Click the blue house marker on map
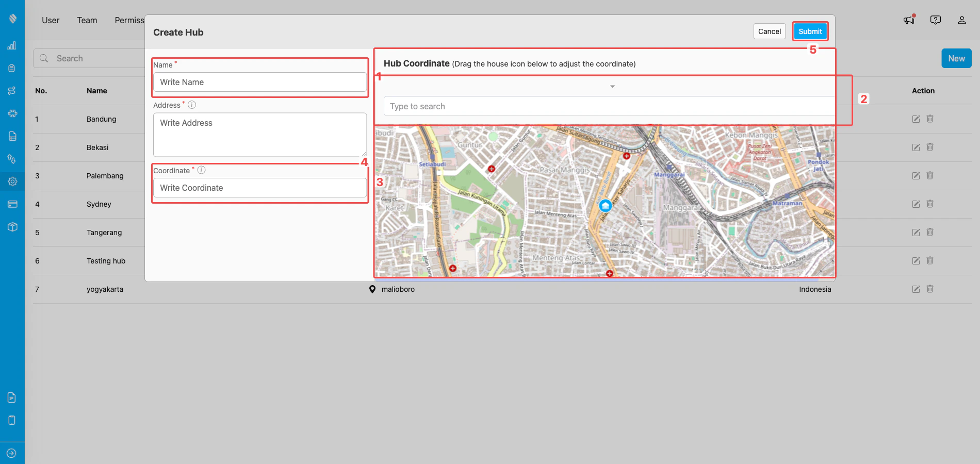The image size is (980, 464). tap(606, 206)
